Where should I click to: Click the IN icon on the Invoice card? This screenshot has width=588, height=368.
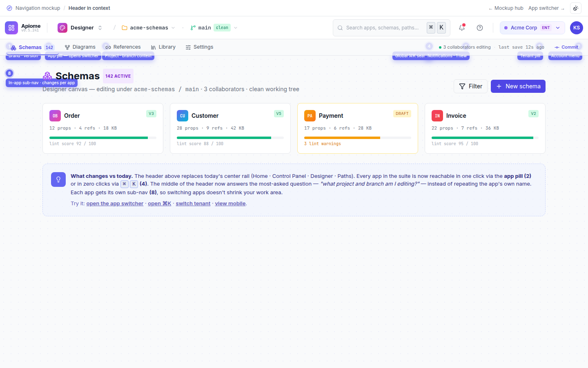[437, 116]
